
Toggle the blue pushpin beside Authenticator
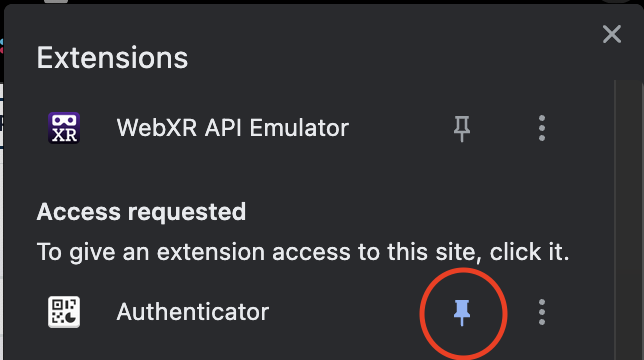coord(462,312)
